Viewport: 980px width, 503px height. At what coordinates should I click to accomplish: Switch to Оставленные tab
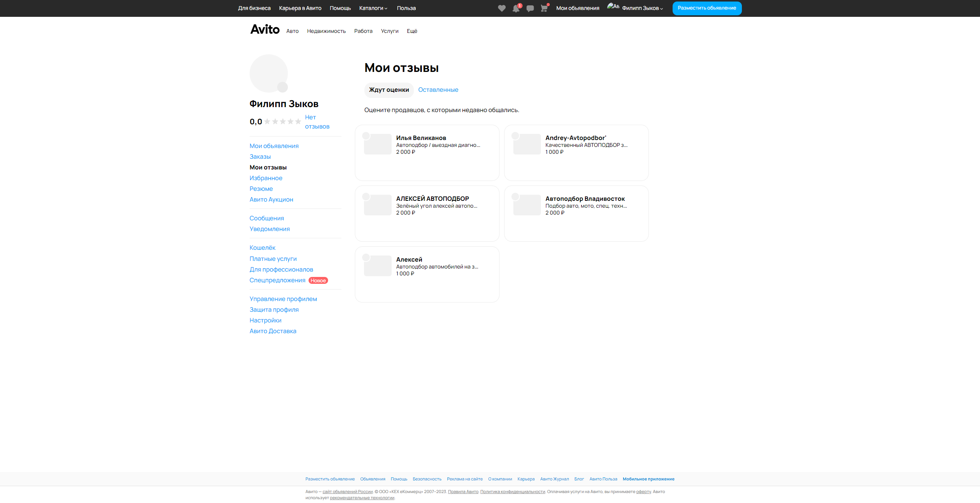pyautogui.click(x=438, y=90)
